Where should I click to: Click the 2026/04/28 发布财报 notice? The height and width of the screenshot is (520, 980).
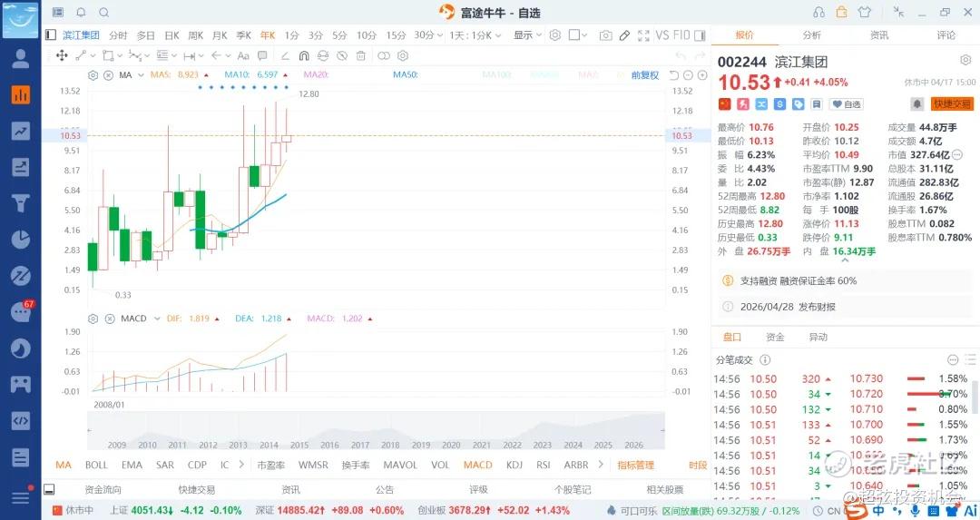[x=846, y=307]
